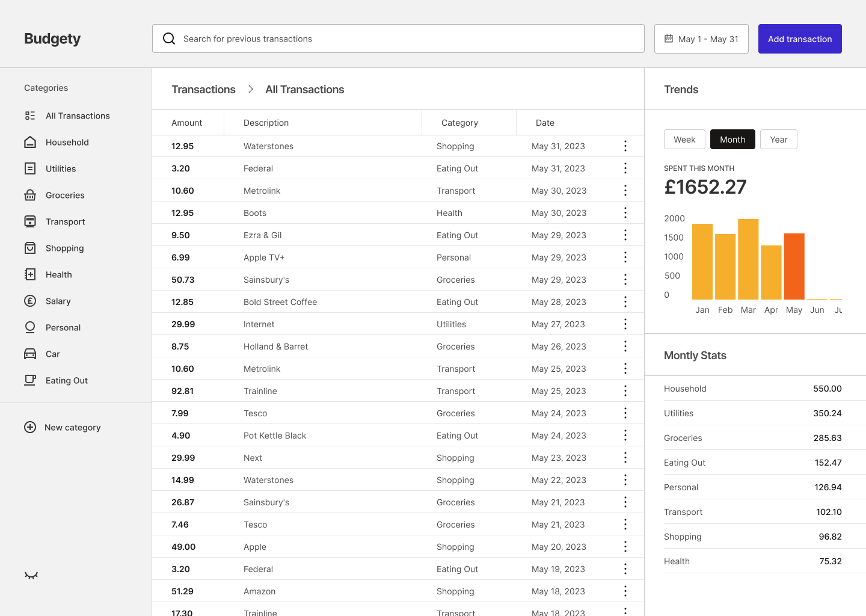
Task: Click the Health notebook icon
Action: tap(30, 274)
